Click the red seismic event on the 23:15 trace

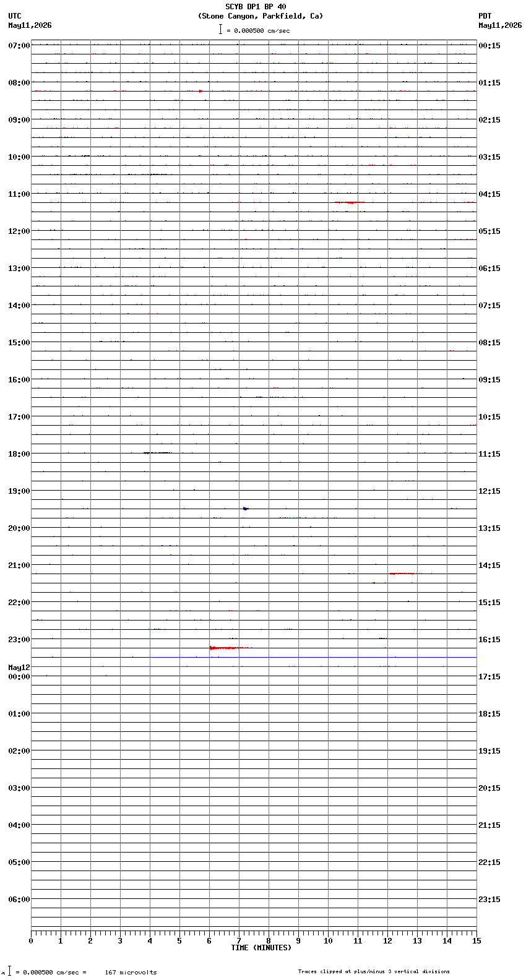230,648
